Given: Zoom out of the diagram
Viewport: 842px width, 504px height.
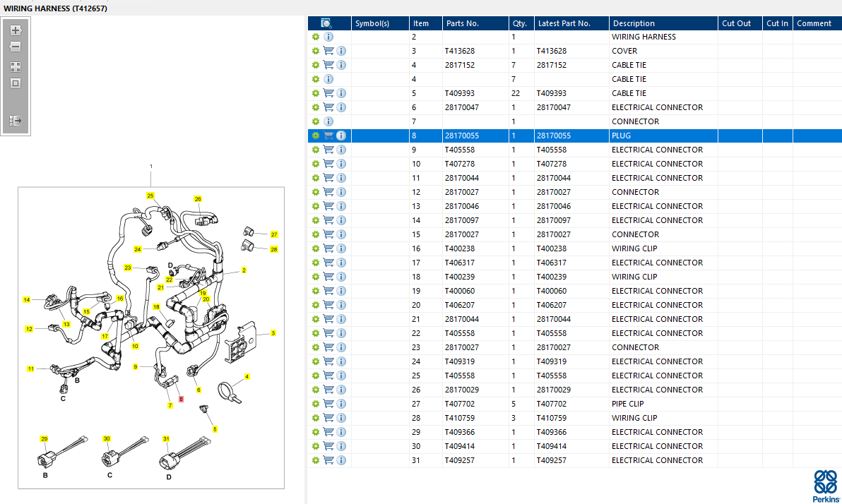Looking at the screenshot, I should point(16,47).
